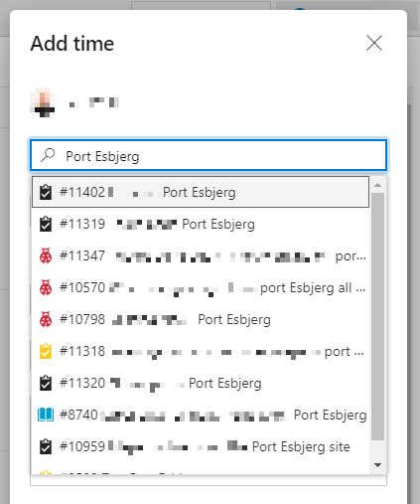Choose result #10570 port Esbjerg all
Image resolution: width=420 pixels, height=504 pixels.
[201, 287]
